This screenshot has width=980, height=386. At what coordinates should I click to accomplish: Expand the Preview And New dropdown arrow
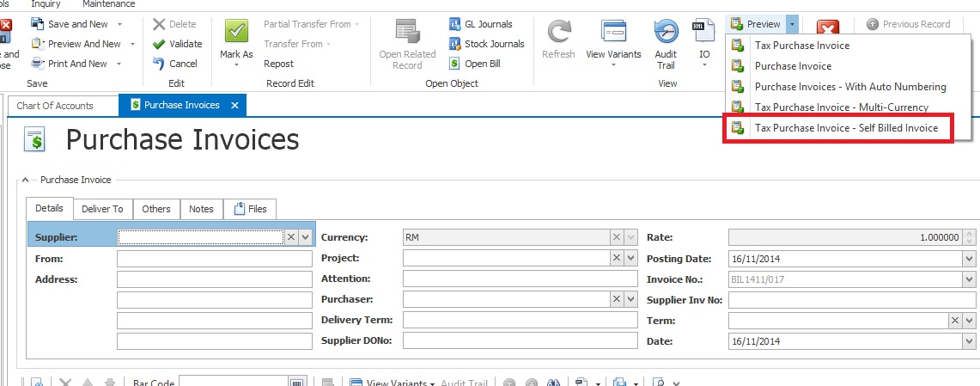[132, 44]
